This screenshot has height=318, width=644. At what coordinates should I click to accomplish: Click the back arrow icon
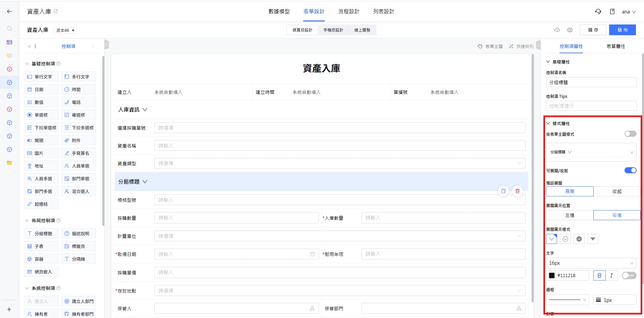click(x=9, y=11)
